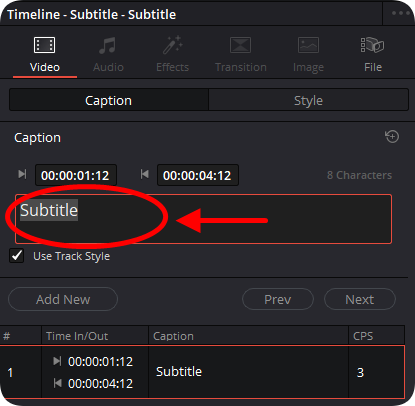This screenshot has width=415, height=406.
Task: Click the Timeline - Subtitle - Subtitle title
Action: [x=92, y=14]
